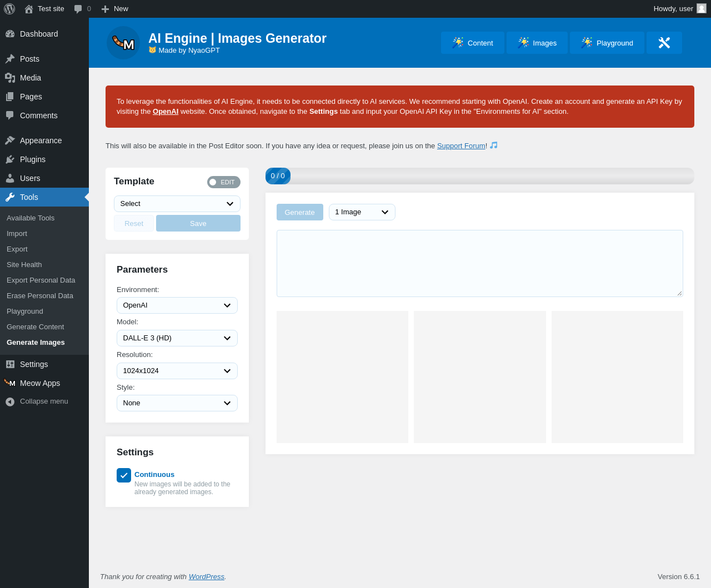Click the Tools wrench icon in sidebar
711x588 pixels.
[x=10, y=197]
